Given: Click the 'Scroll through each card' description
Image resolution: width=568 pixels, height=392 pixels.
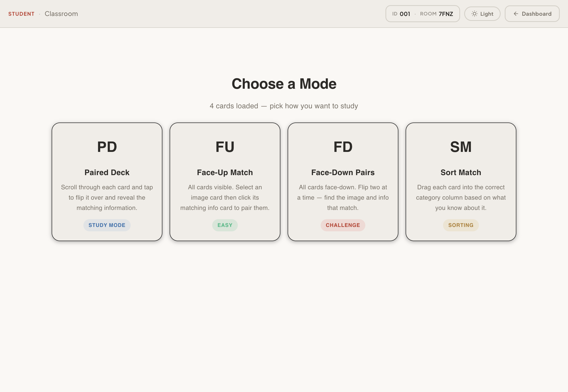Looking at the screenshot, I should point(107,198).
